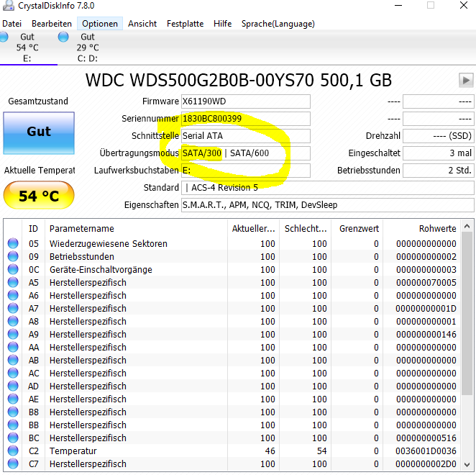Click the Rohwerte column header
The width and height of the screenshot is (476, 475).
click(x=422, y=229)
